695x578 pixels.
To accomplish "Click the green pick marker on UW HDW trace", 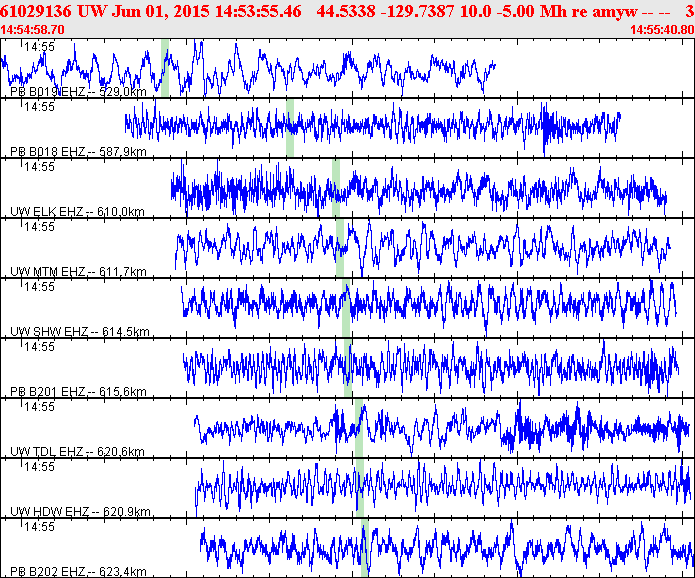I will pos(360,488).
